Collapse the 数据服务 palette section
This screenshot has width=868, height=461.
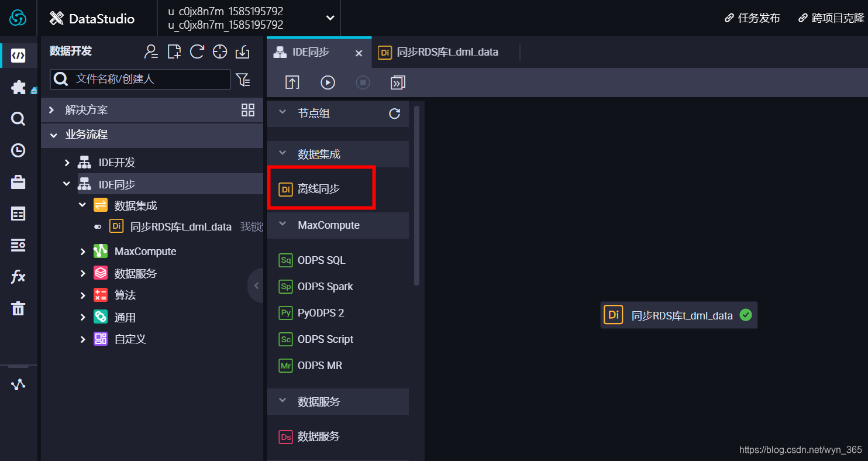tap(283, 401)
